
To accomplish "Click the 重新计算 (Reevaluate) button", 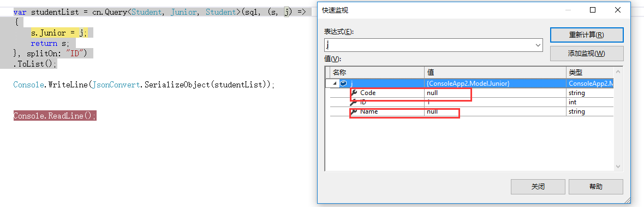I will point(587,35).
